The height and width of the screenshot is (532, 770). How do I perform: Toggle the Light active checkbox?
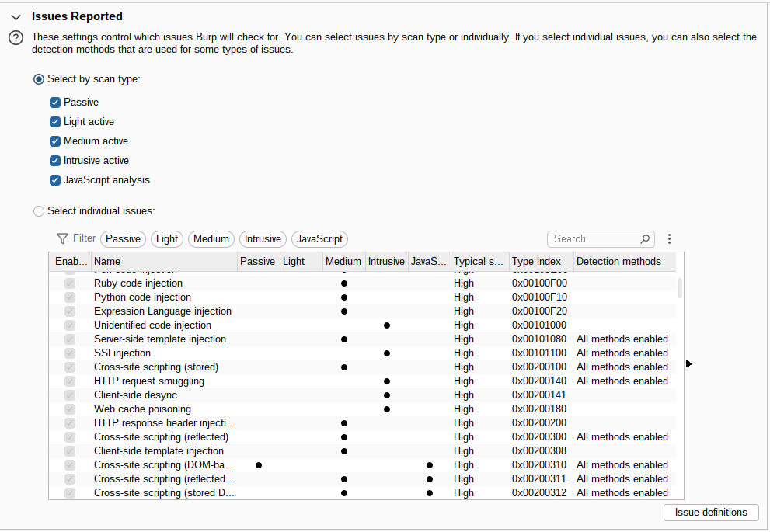coord(54,121)
